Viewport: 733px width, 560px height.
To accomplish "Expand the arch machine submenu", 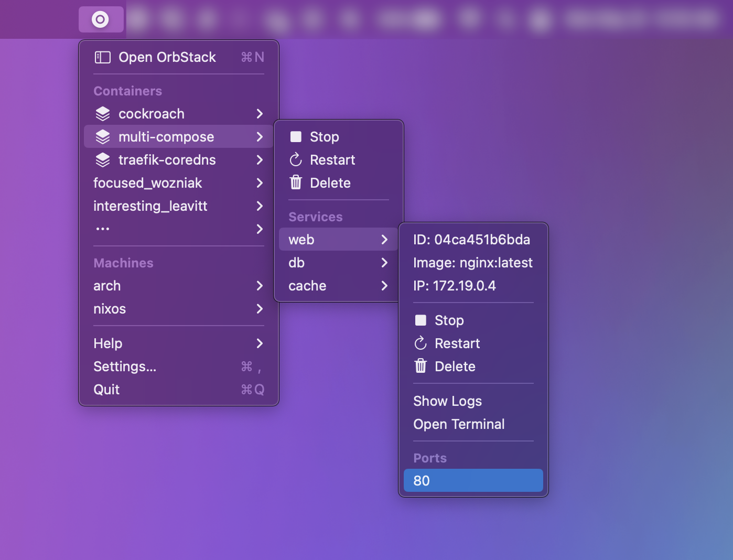I will coord(178,286).
